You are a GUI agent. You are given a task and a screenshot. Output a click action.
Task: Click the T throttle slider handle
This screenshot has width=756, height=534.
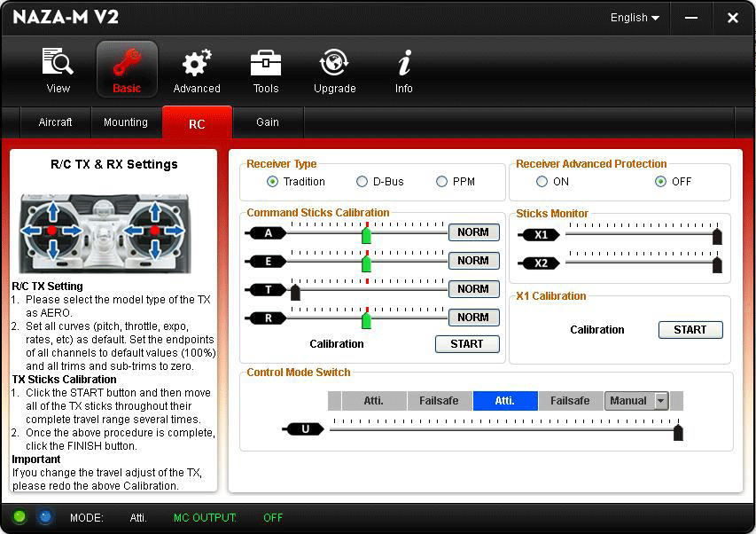[295, 292]
